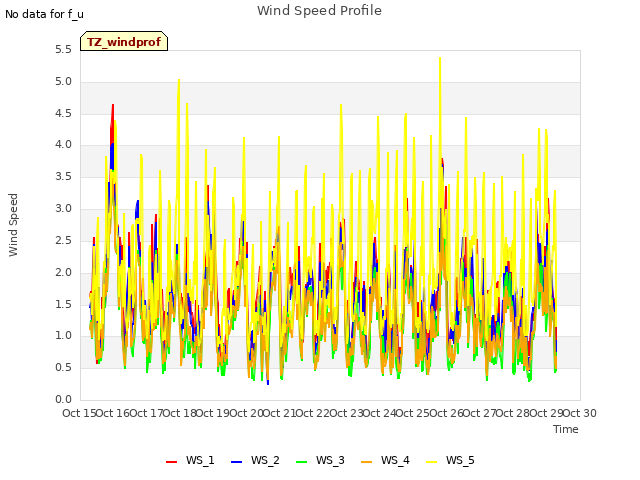The width and height of the screenshot is (640, 480).
Task: Click the 0.0 y-axis tick label
Action: click(x=63, y=400)
